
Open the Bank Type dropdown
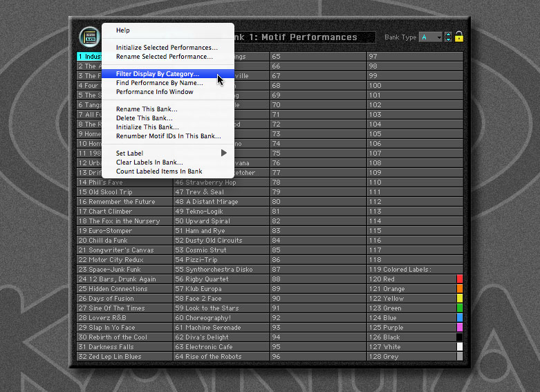pos(429,37)
